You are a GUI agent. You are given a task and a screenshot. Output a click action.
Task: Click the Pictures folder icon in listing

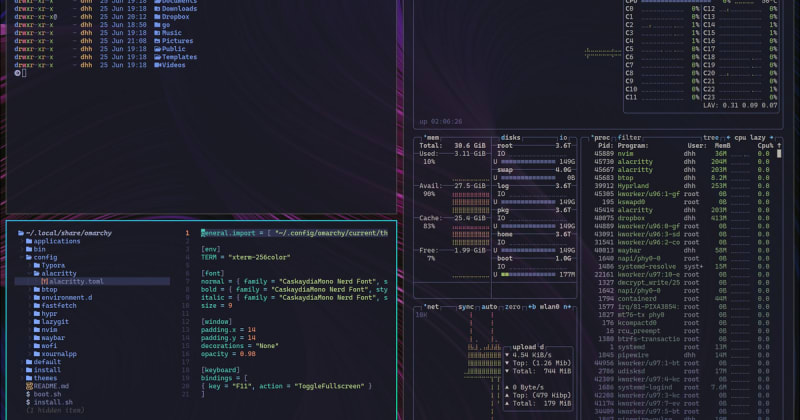[x=156, y=41]
